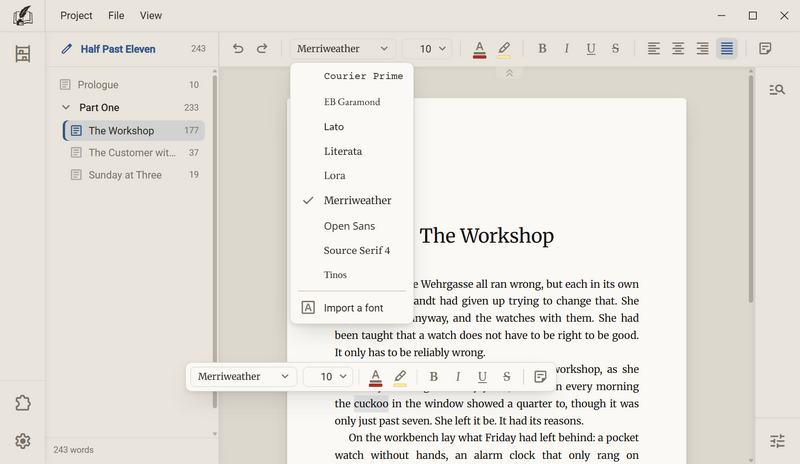Viewport: 800px width, 464px height.
Task: Toggle strikethrough in the floating toolbar
Action: click(507, 377)
